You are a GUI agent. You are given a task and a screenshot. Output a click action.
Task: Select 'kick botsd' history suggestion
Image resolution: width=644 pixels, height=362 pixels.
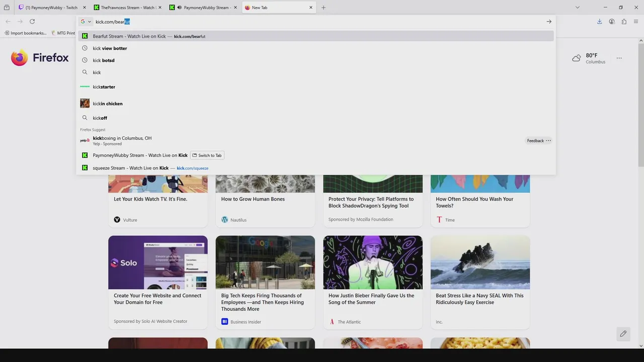click(x=316, y=60)
